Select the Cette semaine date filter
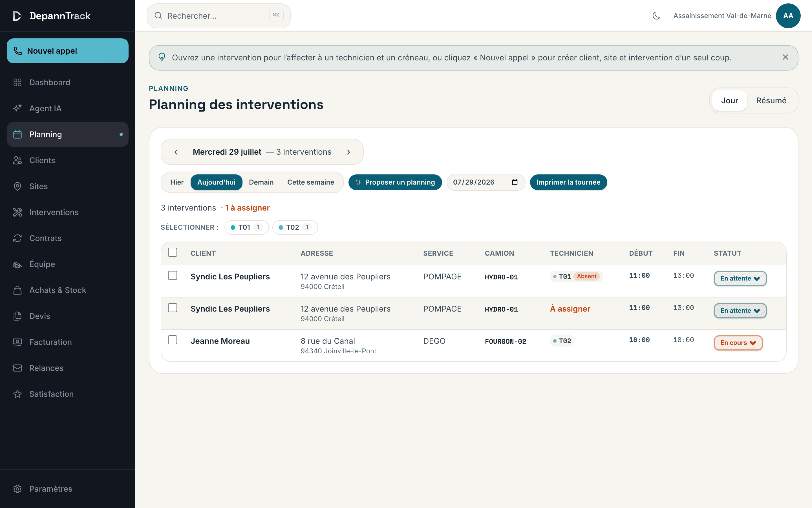The height and width of the screenshot is (508, 812). click(310, 182)
